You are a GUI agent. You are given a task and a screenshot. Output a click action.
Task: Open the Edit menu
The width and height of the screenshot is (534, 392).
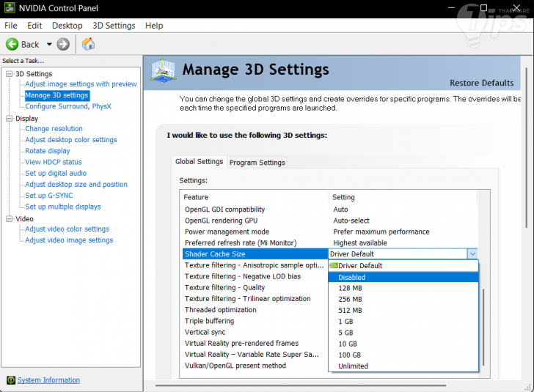coord(34,26)
